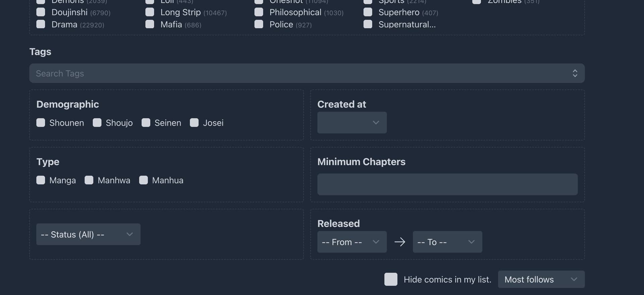Check the Josei demographic option

194,123
